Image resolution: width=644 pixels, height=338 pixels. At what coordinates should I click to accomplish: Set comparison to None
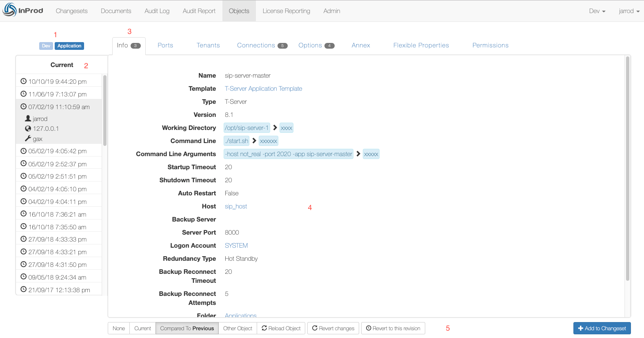[x=119, y=328]
